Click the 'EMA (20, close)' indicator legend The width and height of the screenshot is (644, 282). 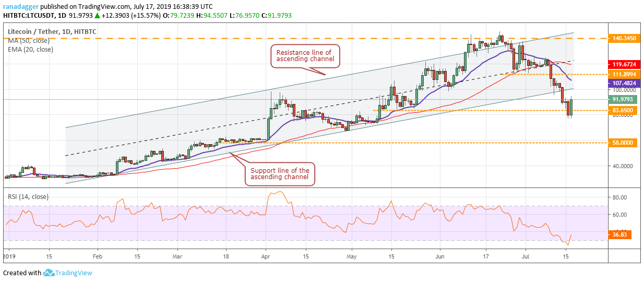click(30, 50)
